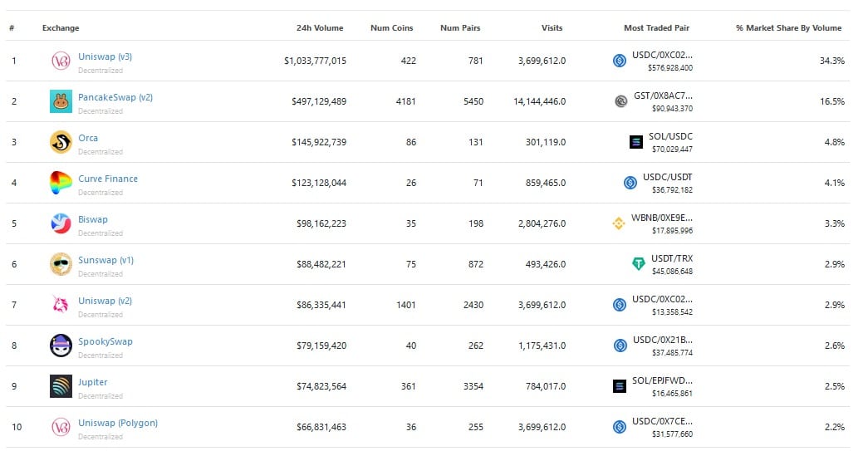The height and width of the screenshot is (451, 868).
Task: Click the Biswap bird logo
Action: pos(61,223)
